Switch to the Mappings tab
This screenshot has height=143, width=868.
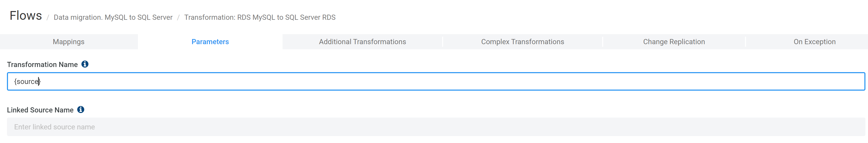coord(69,42)
